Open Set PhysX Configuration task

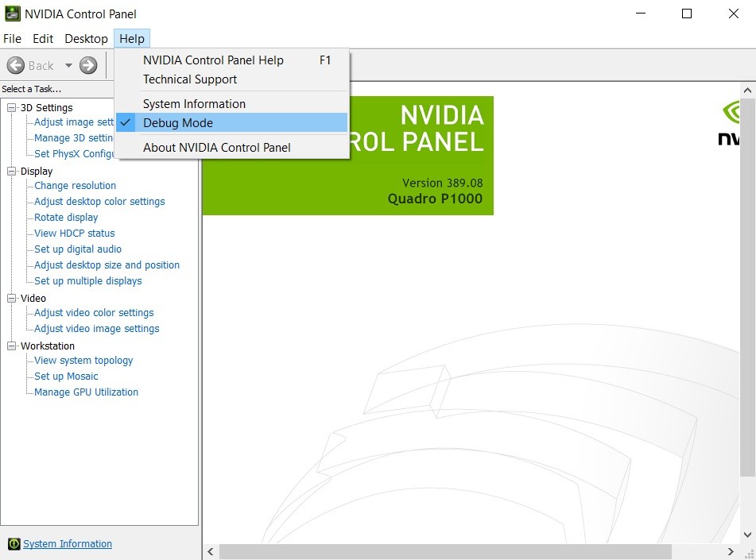[x=74, y=154]
